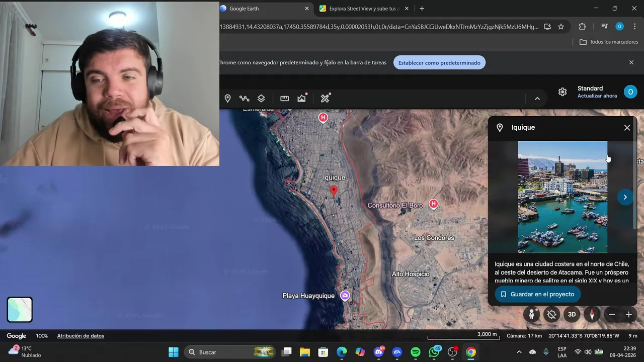Collapse the toolbar with the up chevron
Image resolution: width=644 pixels, height=362 pixels.
pyautogui.click(x=537, y=99)
